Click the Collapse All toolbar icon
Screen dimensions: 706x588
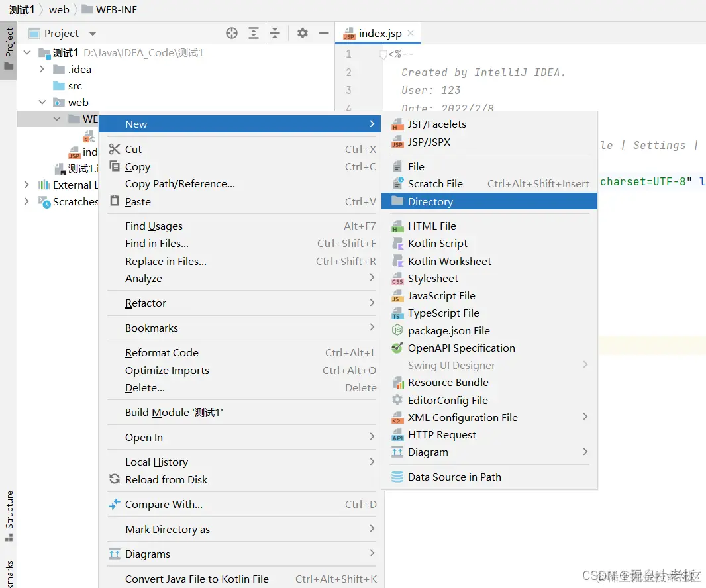(x=275, y=33)
